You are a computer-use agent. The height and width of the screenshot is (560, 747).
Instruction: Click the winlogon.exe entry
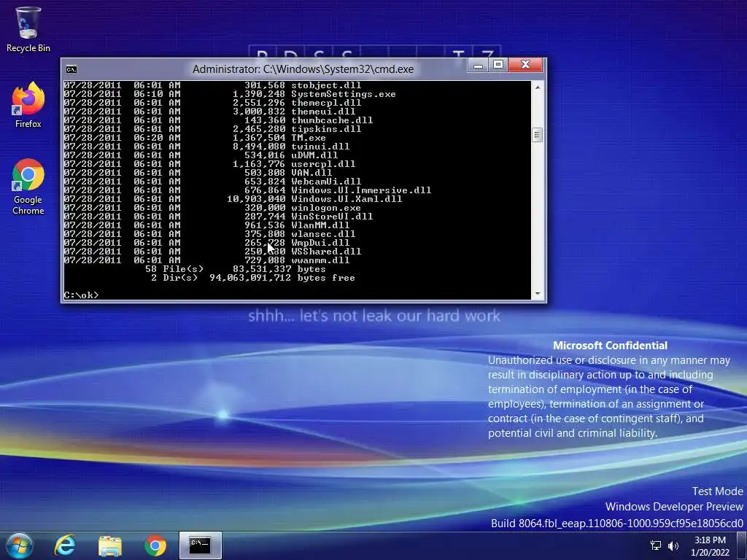pyautogui.click(x=326, y=208)
